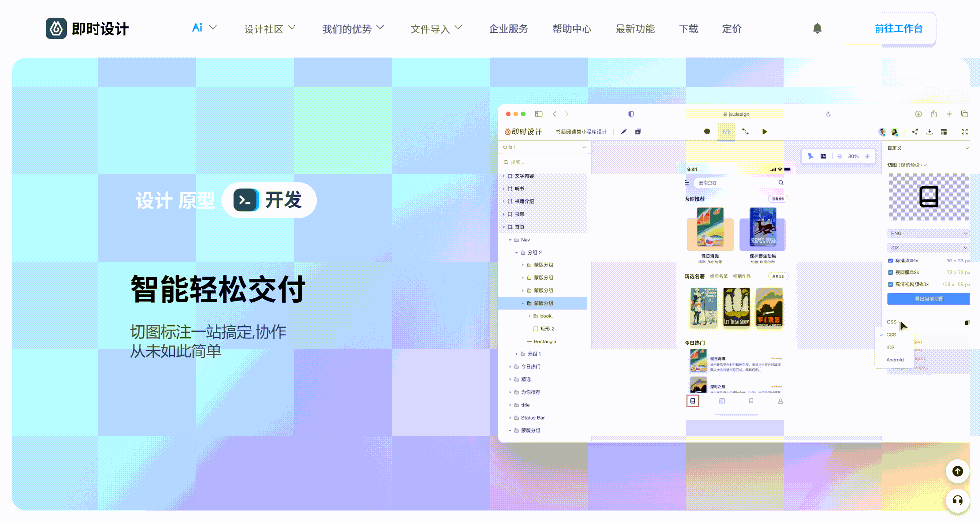Screen dimensions: 980x523
Task: Open the 帮助中心 nav item
Action: point(572,29)
